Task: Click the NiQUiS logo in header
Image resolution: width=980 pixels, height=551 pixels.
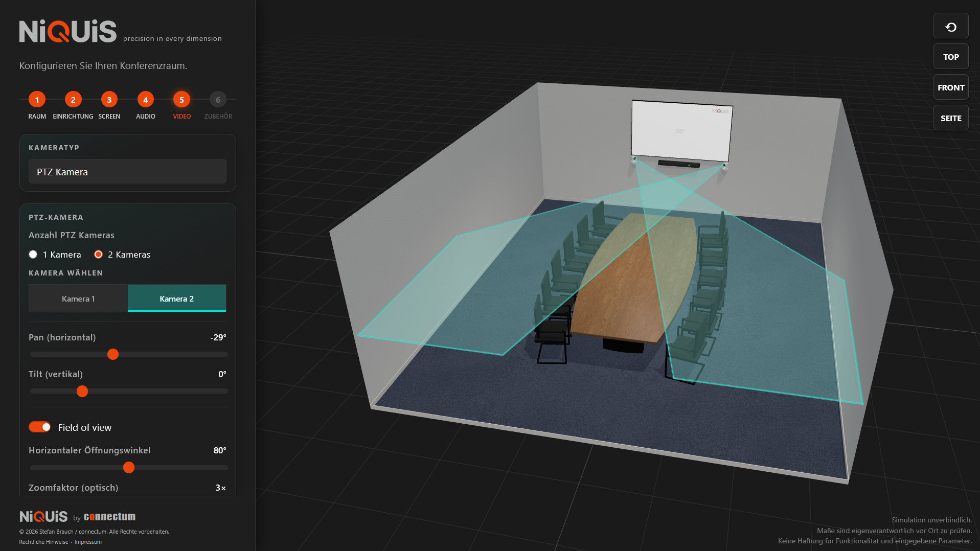Action: (x=68, y=31)
